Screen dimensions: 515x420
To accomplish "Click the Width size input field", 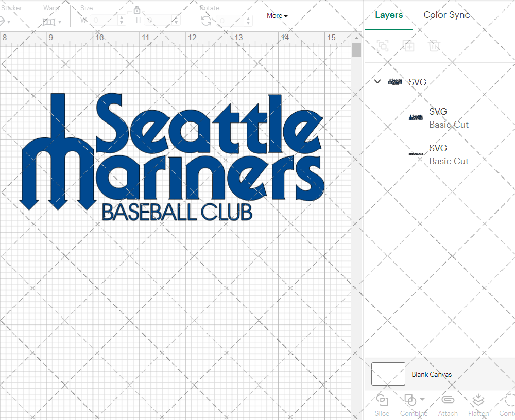I will [x=104, y=21].
